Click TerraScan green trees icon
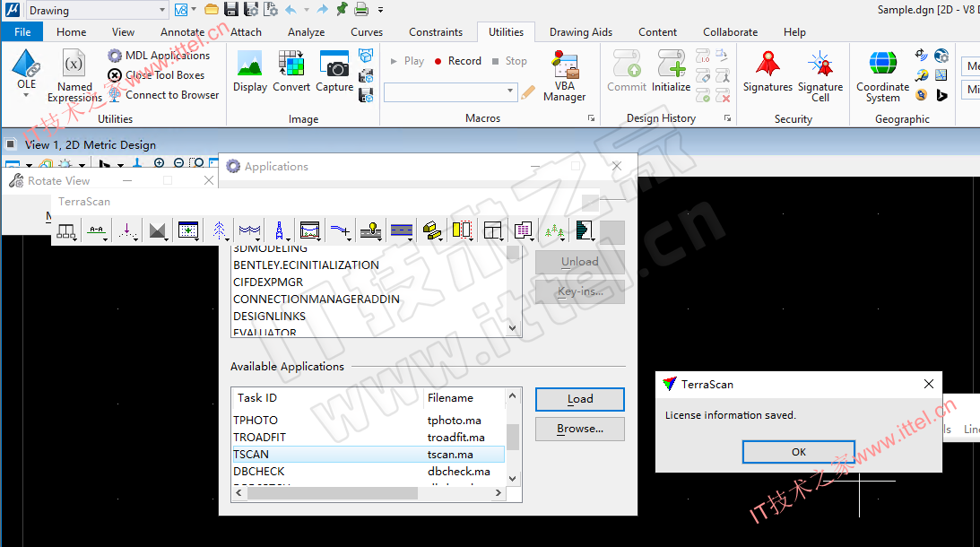The width and height of the screenshot is (980, 547). pos(554,230)
